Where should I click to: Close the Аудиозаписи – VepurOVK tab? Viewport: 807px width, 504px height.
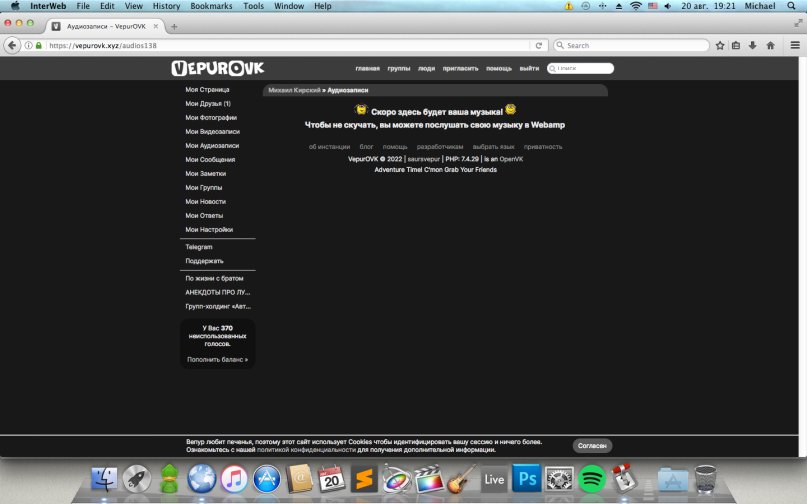coord(155,26)
